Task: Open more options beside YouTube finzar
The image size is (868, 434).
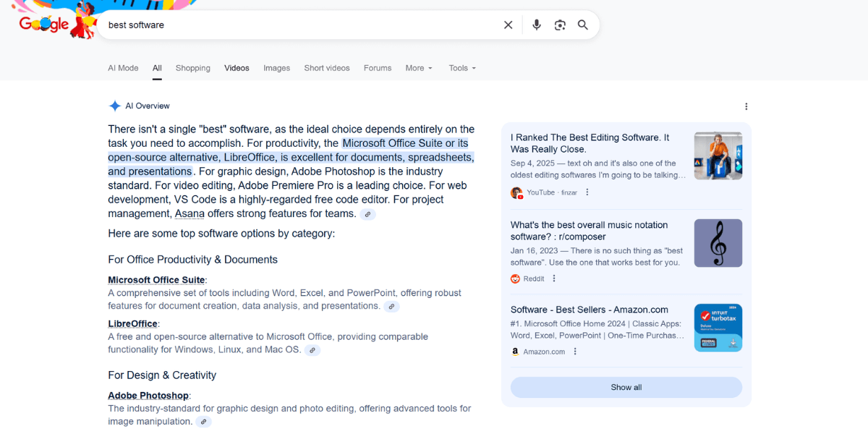Action: coord(587,192)
